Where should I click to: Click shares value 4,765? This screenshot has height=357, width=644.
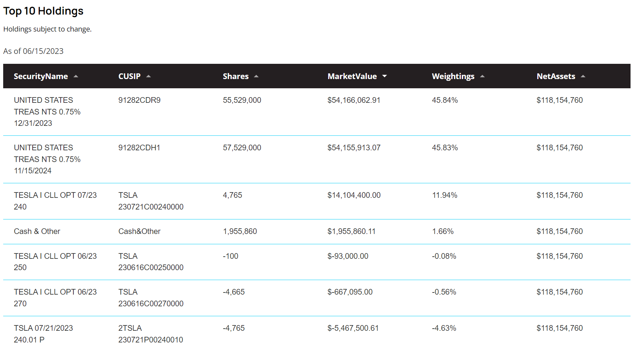click(x=233, y=195)
